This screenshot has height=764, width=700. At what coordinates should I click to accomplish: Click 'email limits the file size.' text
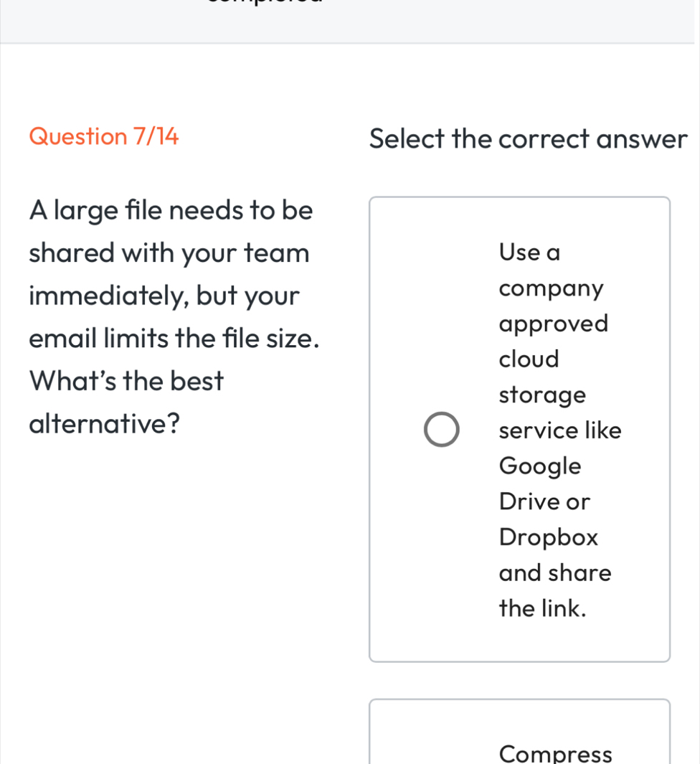click(174, 338)
